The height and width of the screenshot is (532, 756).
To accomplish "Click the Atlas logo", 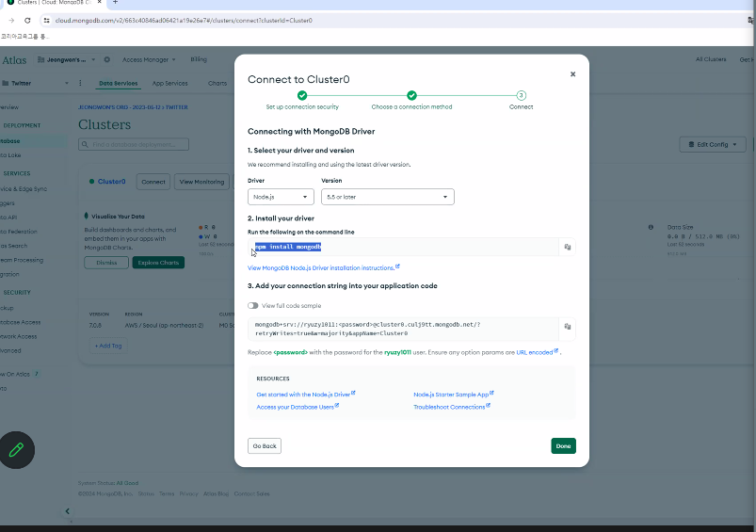I will point(14,60).
